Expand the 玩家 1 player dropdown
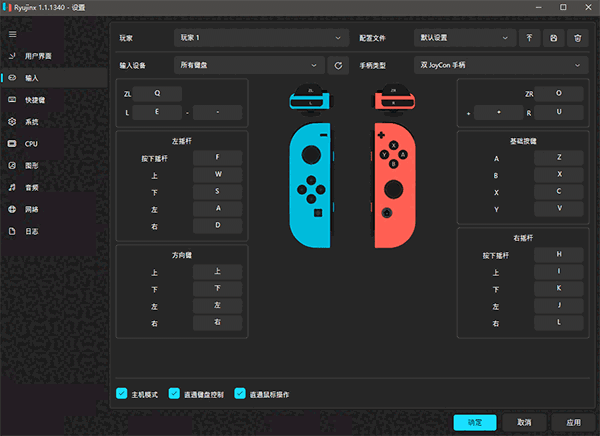Viewport: 600px width, 436px height. pos(261,38)
